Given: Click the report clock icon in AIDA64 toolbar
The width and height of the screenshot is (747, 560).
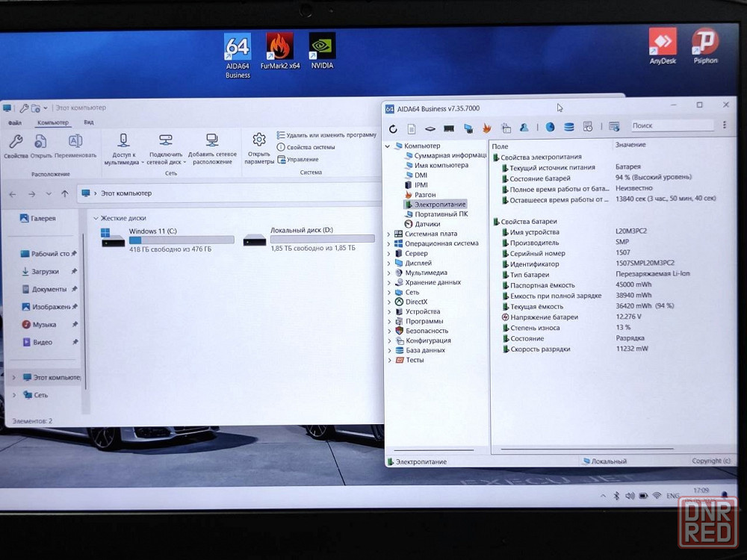Looking at the screenshot, I should (588, 127).
